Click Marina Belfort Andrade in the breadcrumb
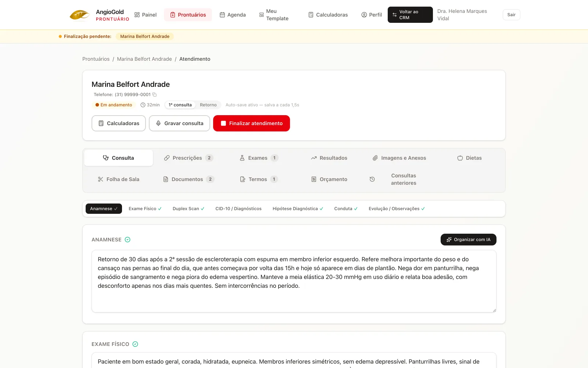Image resolution: width=588 pixels, height=368 pixels. [144, 59]
